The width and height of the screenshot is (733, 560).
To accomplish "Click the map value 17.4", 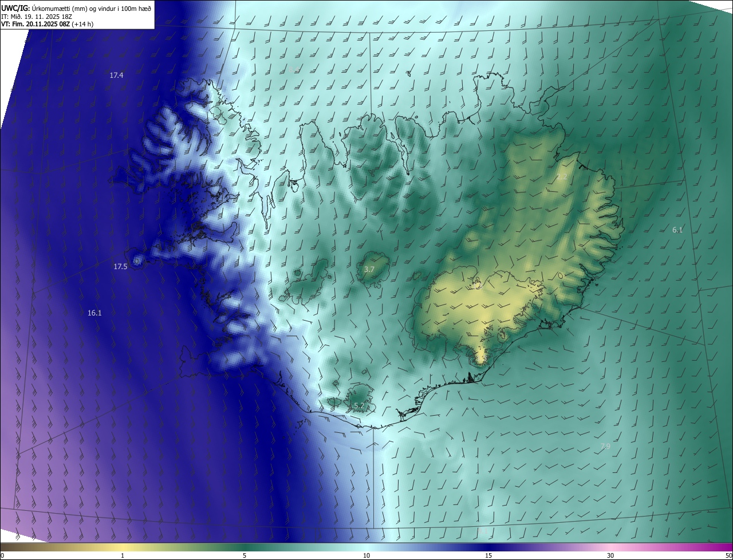I will pyautogui.click(x=117, y=76).
